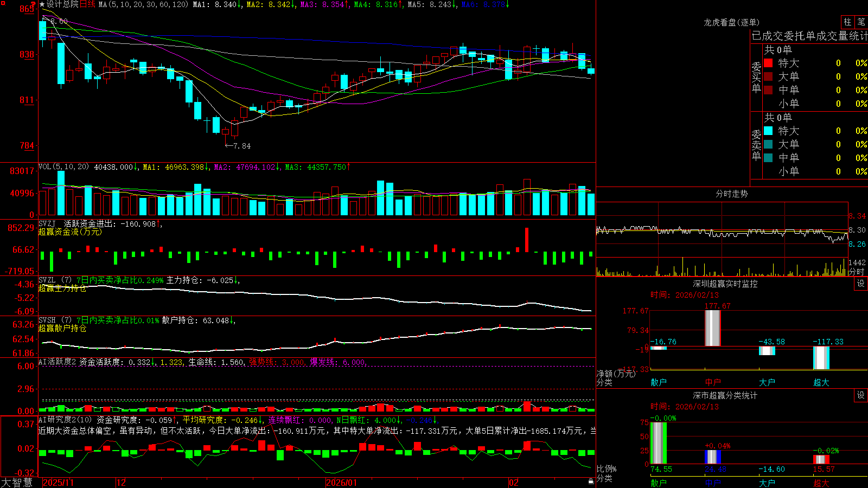Click the 2026/01 marker on the timeline

pos(342,483)
